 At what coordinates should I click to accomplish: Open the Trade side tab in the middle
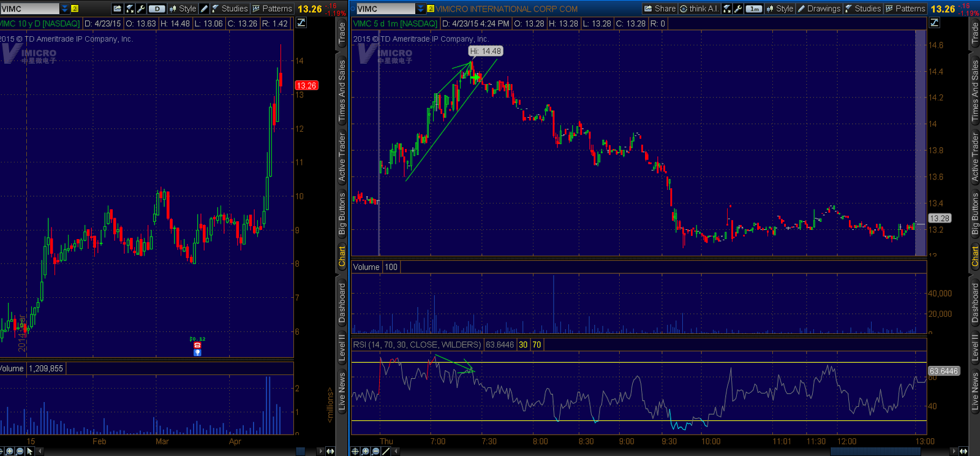tap(342, 34)
